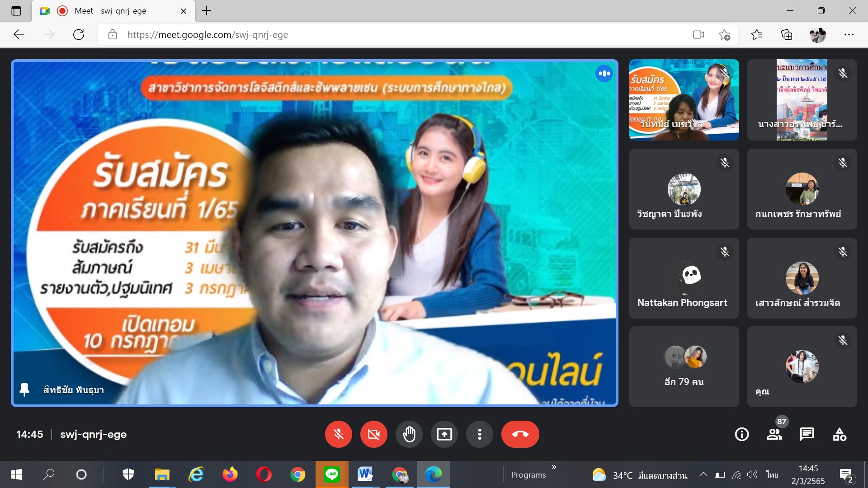Screen dimensions: 868x488
Task: Open a new browser tab
Action: point(207,11)
